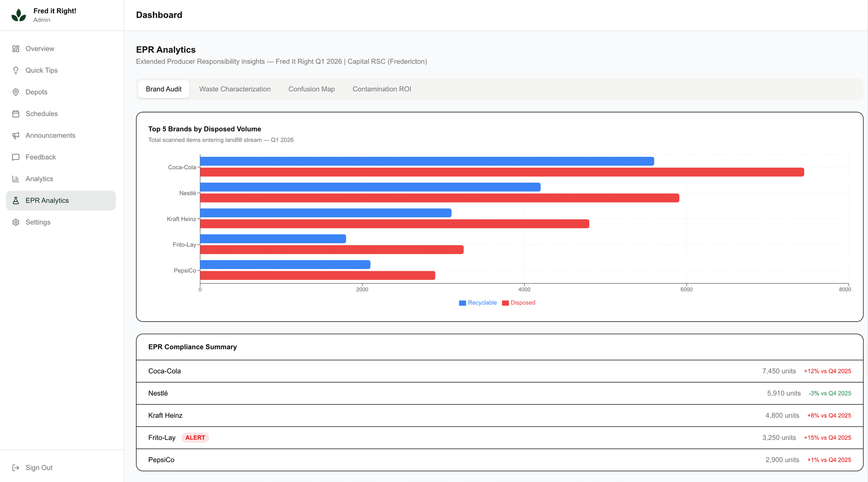Viewport: 868px width, 482px height.
Task: Click PepsiCo in the compliance summary
Action: click(161, 460)
